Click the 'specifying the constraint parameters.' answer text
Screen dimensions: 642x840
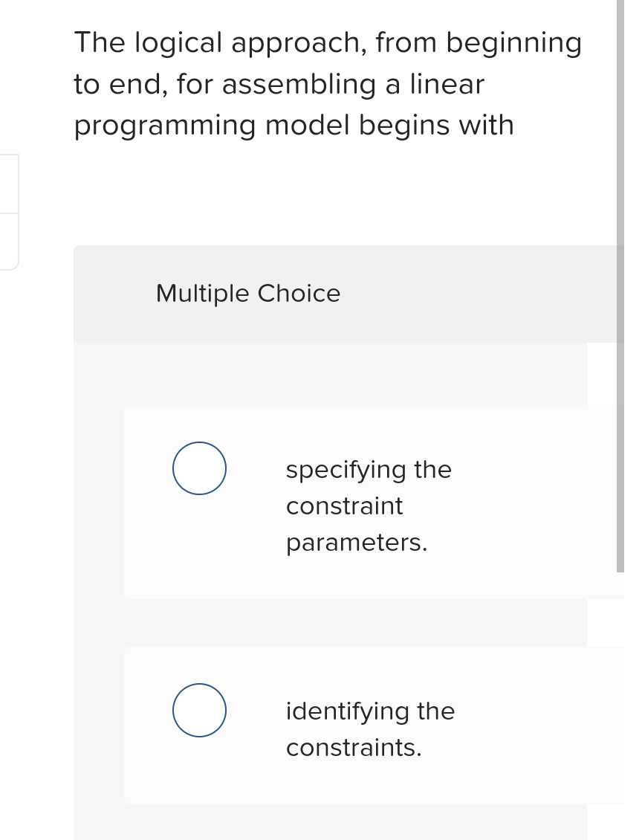click(x=369, y=505)
